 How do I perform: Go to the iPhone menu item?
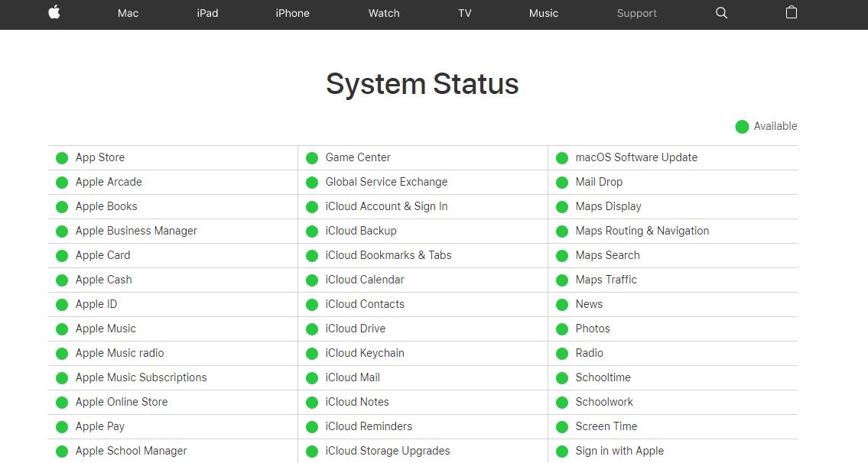click(x=292, y=13)
